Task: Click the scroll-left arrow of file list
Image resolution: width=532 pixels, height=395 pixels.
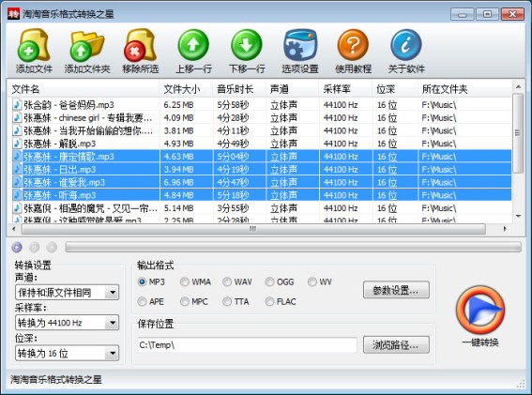Action: 14,229
